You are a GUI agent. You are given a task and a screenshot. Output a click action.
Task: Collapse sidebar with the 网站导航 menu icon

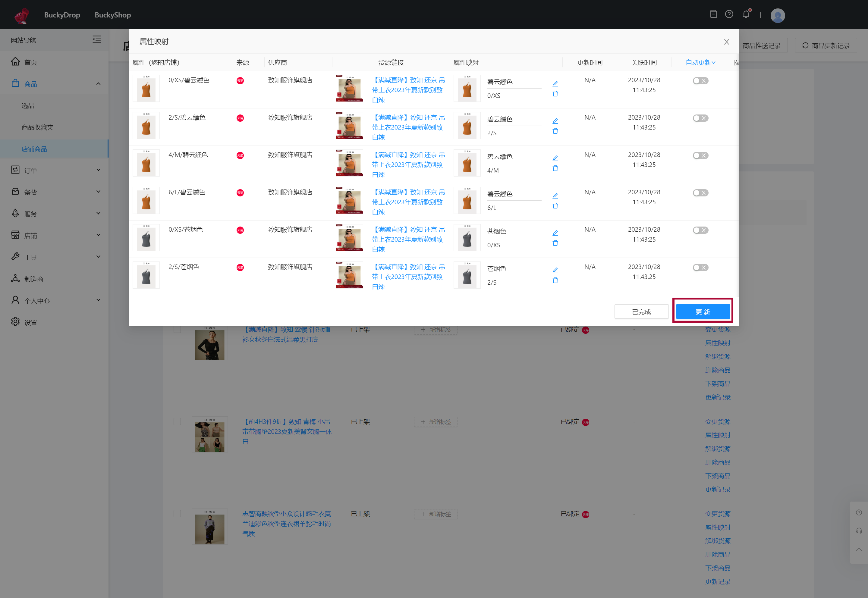[x=97, y=39]
